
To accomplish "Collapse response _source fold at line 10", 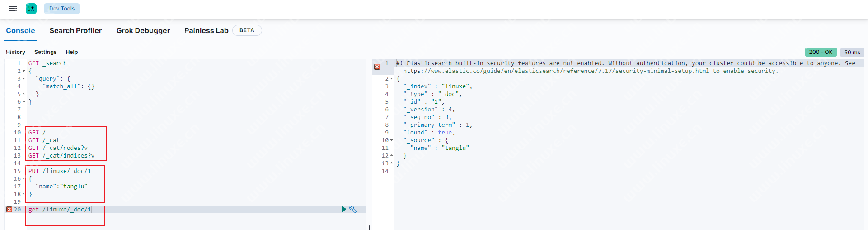I will 392,140.
